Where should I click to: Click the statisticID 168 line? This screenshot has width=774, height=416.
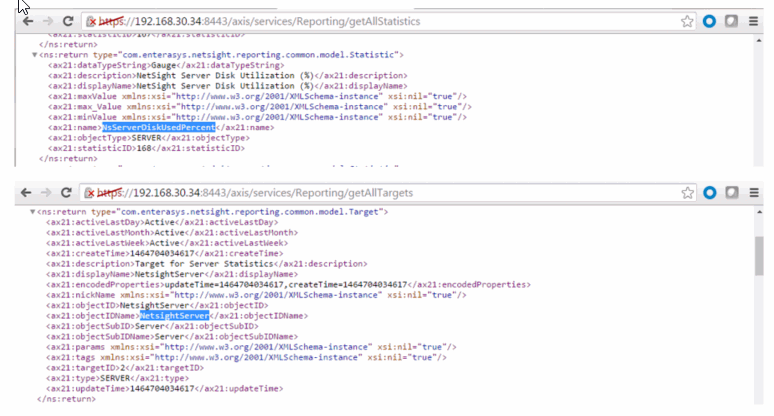146,148
